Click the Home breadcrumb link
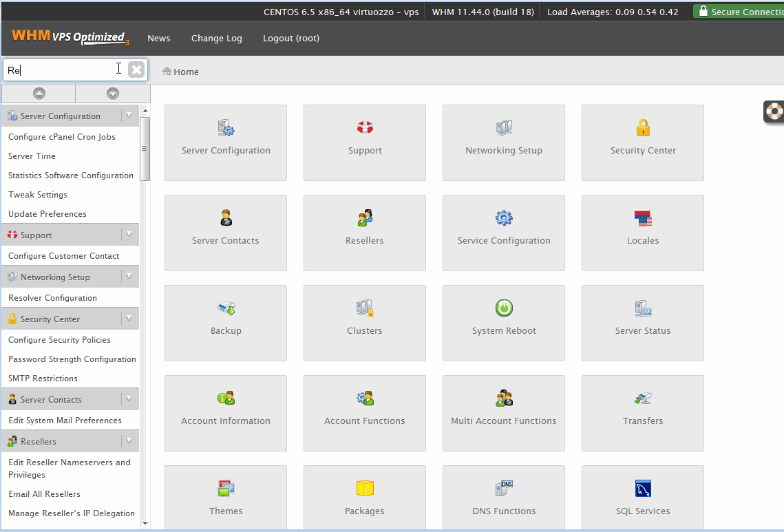Image resolution: width=784 pixels, height=532 pixels. tap(186, 72)
